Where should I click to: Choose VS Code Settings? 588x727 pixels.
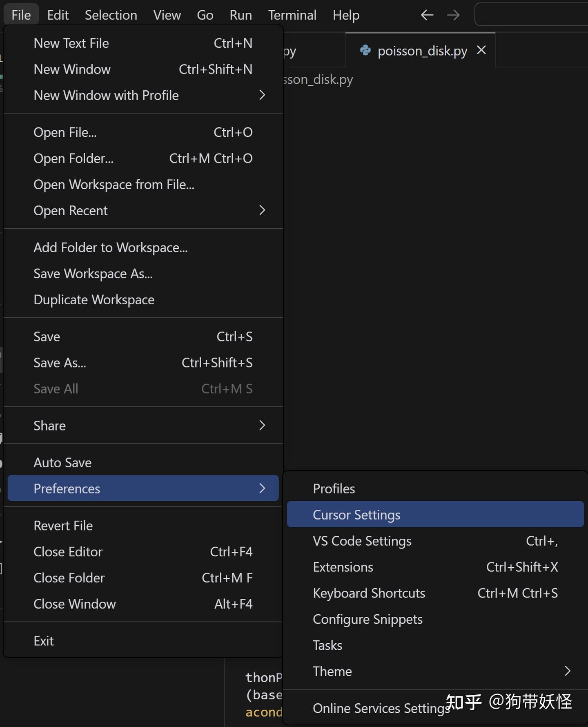[362, 541]
